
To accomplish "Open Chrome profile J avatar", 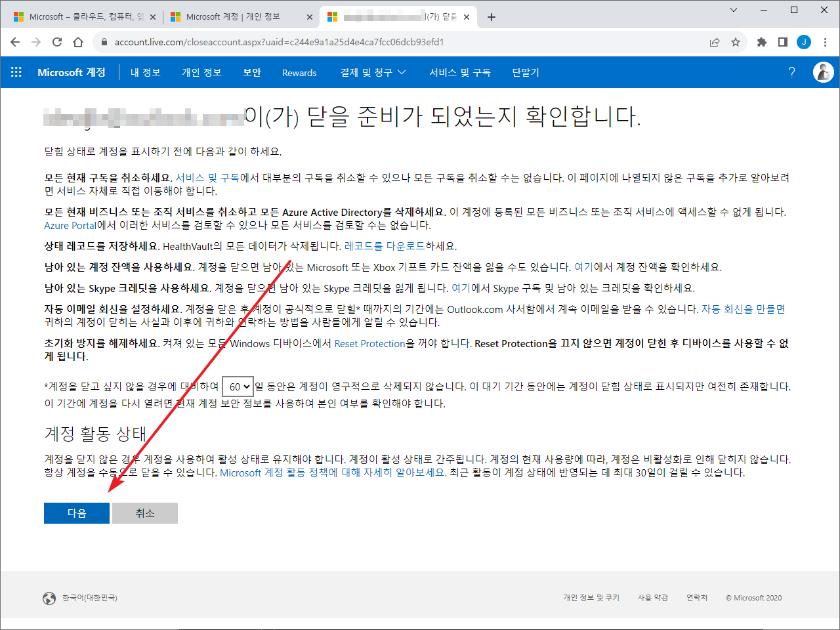I will click(804, 42).
